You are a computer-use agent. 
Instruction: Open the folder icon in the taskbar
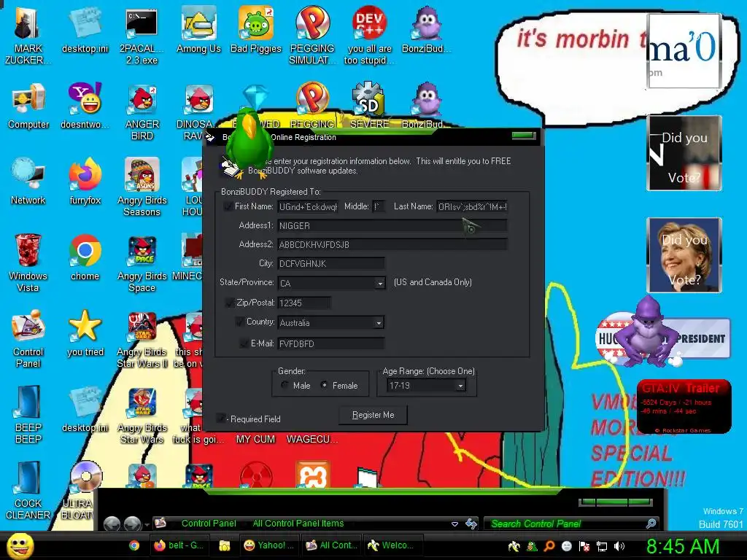[225, 545]
